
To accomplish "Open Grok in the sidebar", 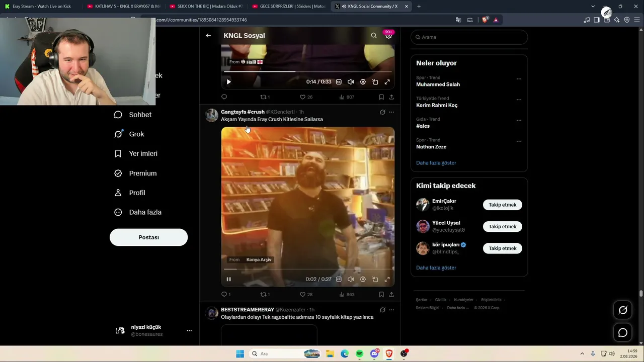I will pos(129,134).
